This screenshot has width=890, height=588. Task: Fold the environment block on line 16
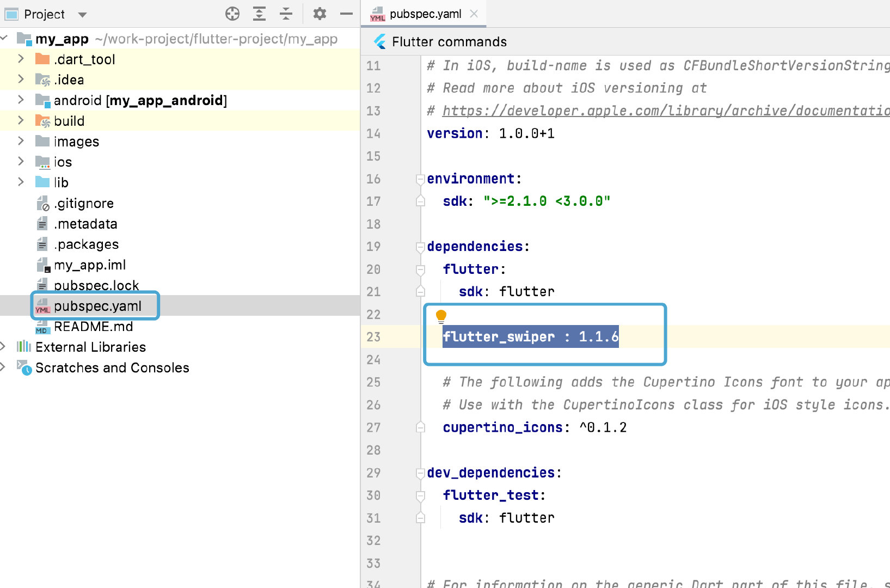(420, 179)
